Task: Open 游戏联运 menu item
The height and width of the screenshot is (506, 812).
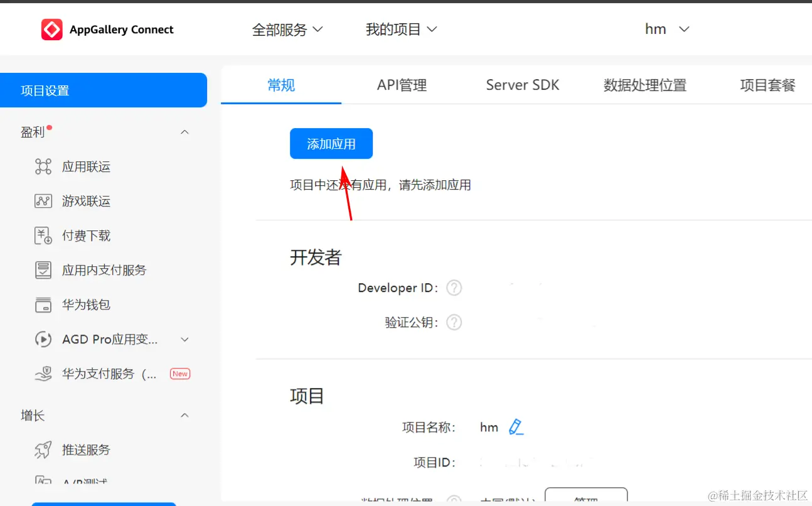Action: [x=86, y=201]
